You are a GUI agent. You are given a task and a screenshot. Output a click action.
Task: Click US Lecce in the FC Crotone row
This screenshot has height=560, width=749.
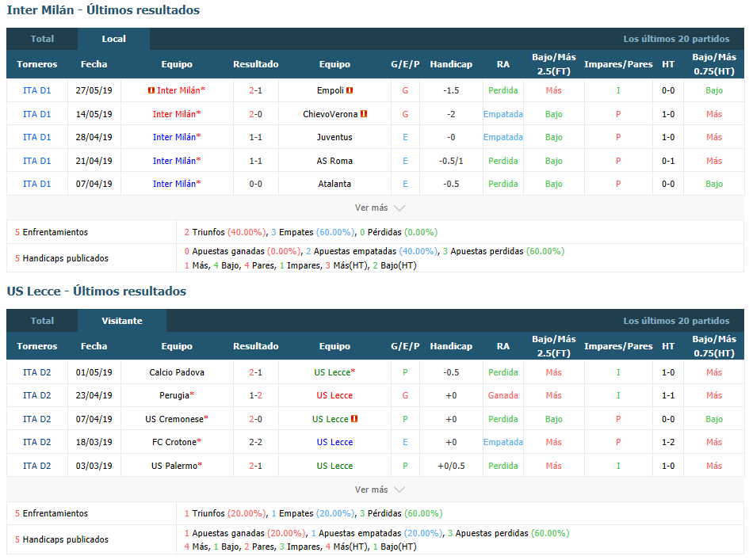click(x=334, y=442)
